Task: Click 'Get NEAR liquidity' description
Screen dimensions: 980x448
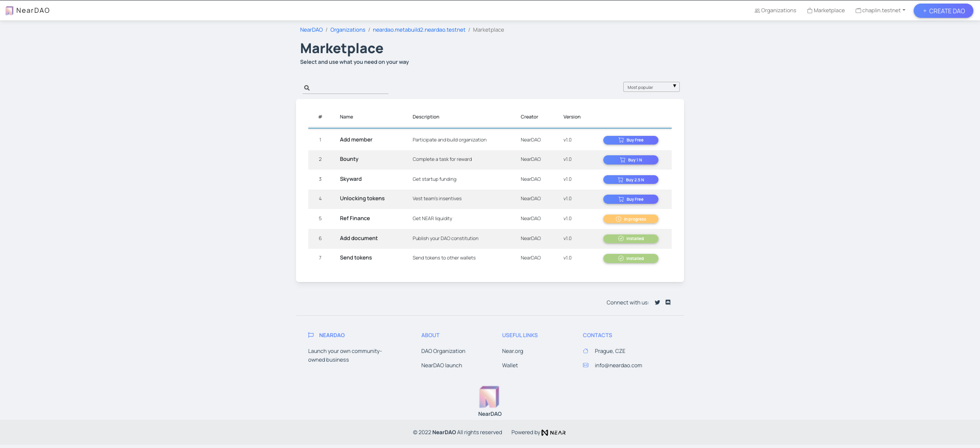Action: 432,219
